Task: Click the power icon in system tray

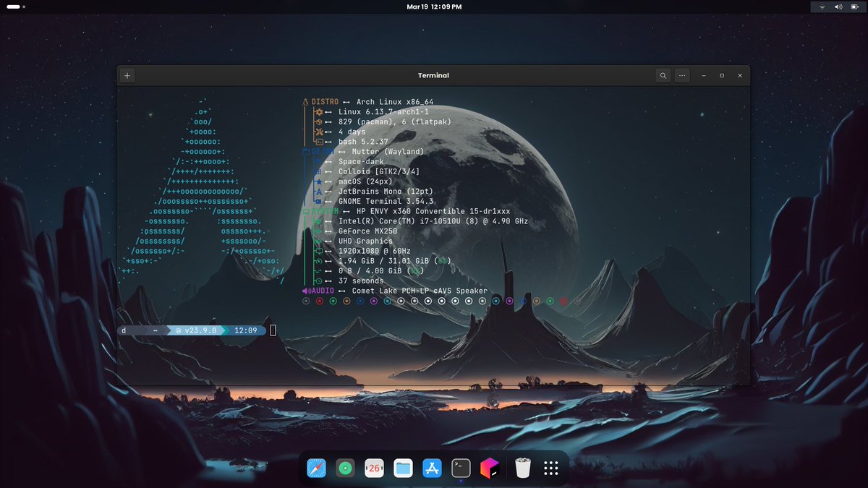Action: [854, 7]
